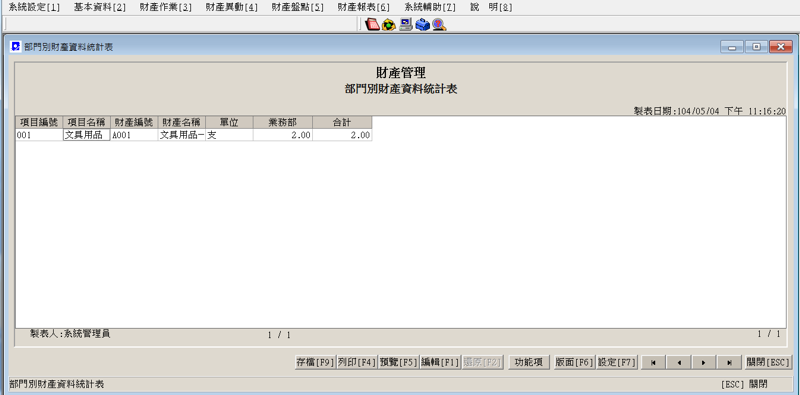Go to first page of the report

[654, 362]
